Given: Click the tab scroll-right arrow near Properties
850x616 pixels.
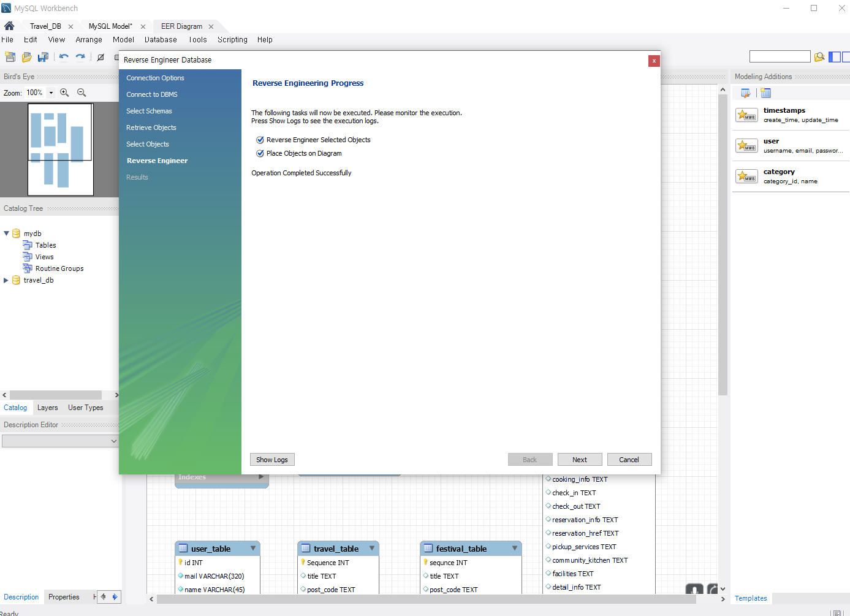Looking at the screenshot, I should (115, 597).
